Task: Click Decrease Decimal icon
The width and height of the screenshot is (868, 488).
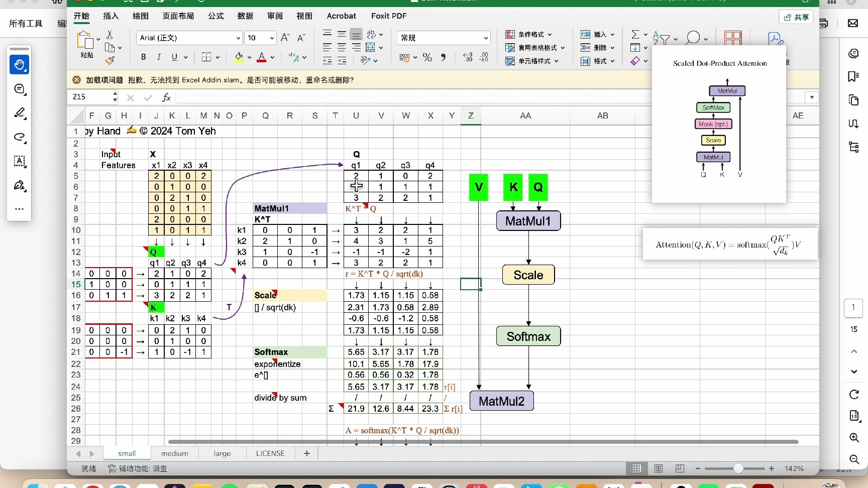Action: [x=484, y=57]
